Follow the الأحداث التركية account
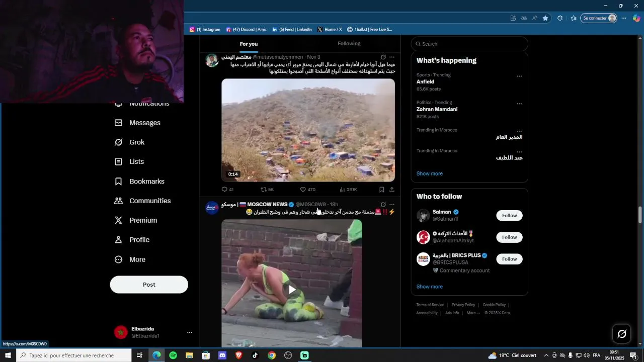The image size is (644, 362). point(509,237)
